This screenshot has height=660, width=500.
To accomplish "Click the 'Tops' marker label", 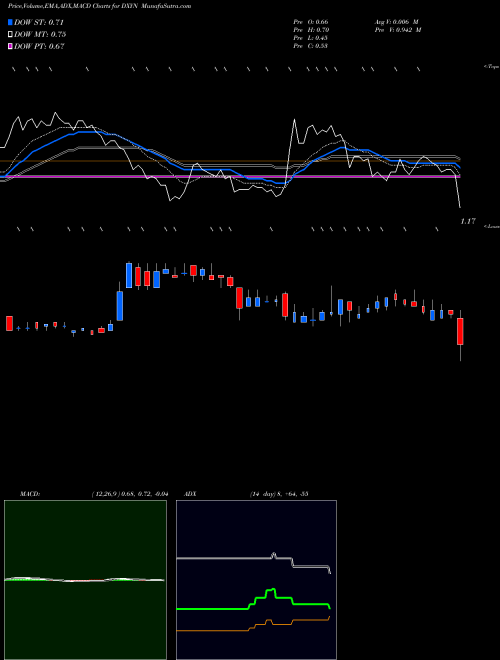I will (492, 67).
